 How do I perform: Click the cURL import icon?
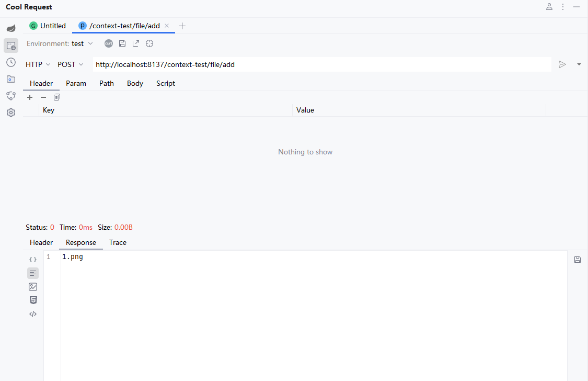click(x=108, y=43)
